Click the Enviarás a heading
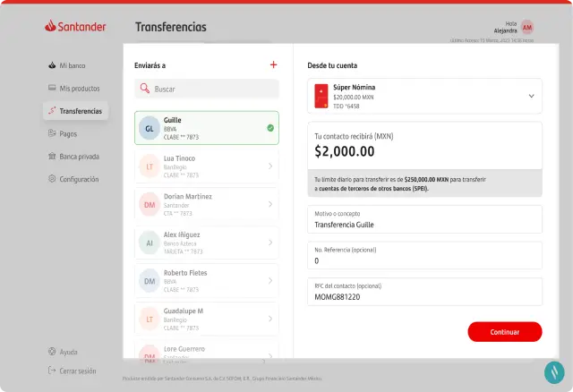 click(150, 65)
